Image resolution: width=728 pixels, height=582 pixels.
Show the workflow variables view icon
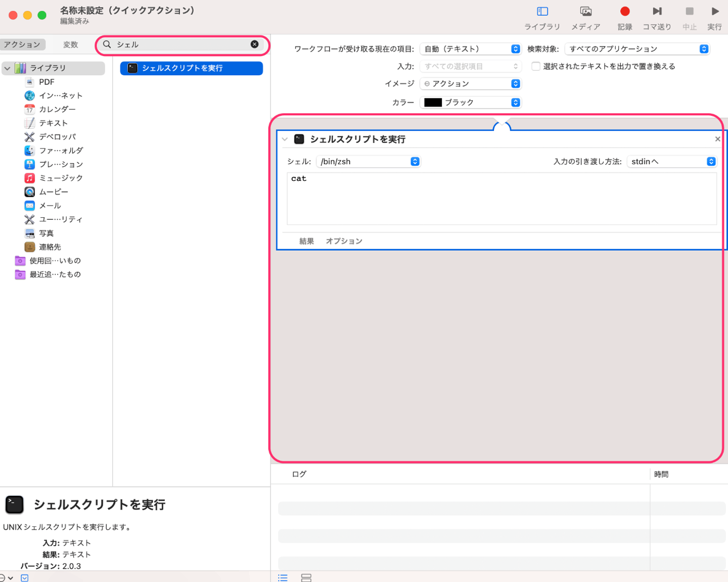[306, 577]
